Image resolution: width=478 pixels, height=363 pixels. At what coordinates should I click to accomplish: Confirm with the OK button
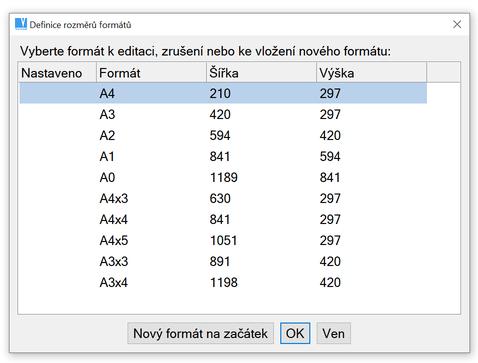click(x=295, y=333)
